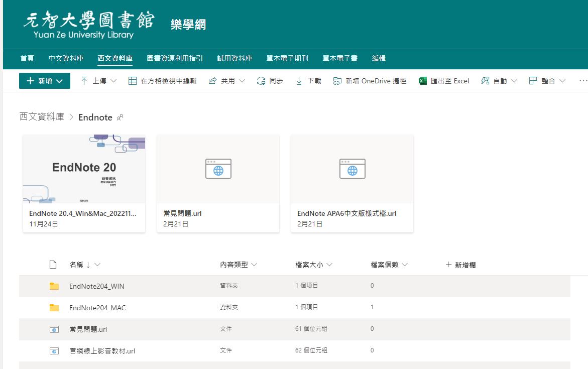Click the '62 個位元組' file size cell
The image size is (588, 369).
pos(311,350)
